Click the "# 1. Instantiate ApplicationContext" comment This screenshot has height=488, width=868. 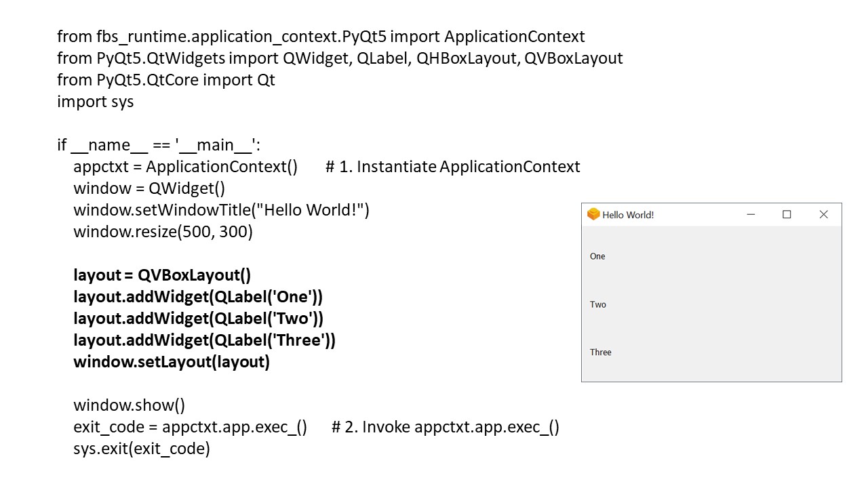452,167
